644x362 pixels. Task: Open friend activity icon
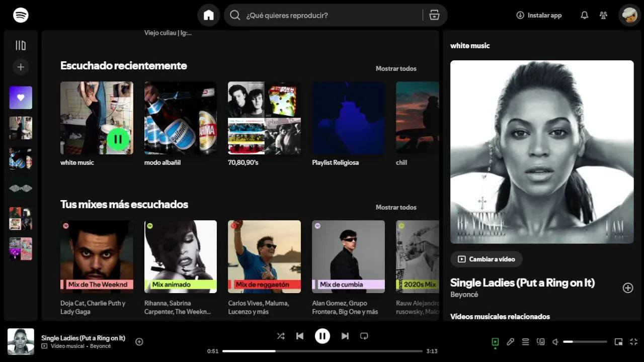click(603, 15)
